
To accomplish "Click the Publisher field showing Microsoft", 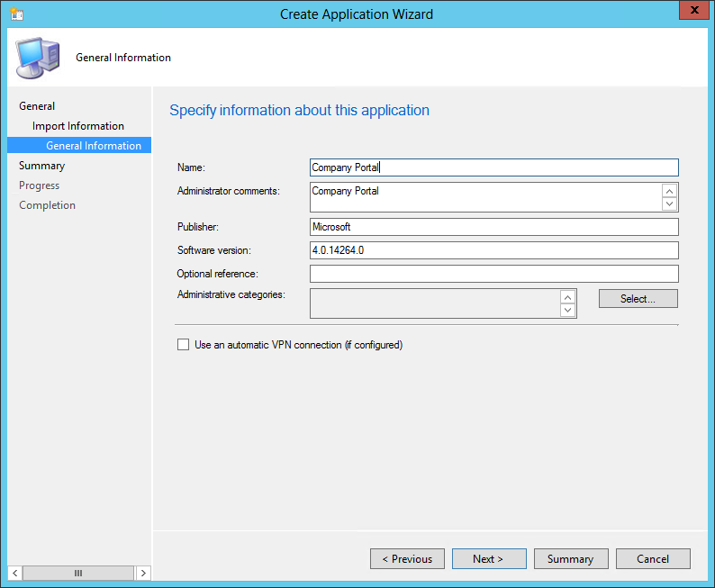I will pyautogui.click(x=493, y=227).
